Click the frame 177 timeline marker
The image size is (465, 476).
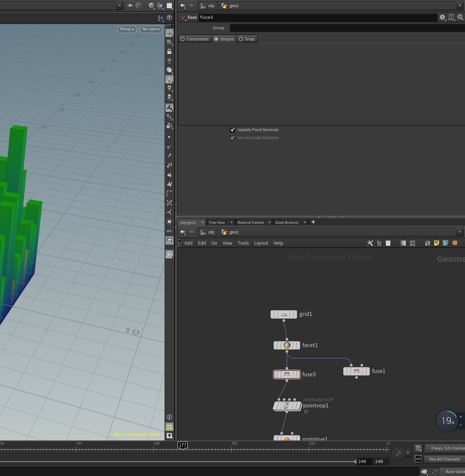pyautogui.click(x=182, y=445)
